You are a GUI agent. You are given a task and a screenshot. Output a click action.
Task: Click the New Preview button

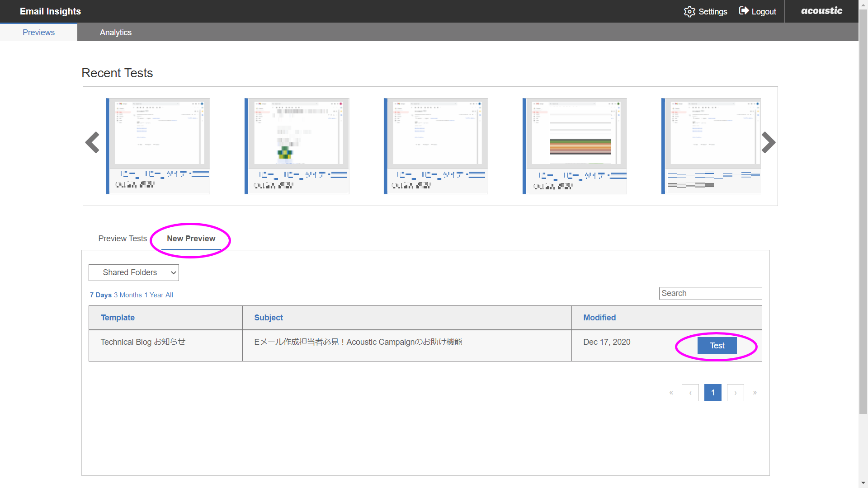pos(191,238)
